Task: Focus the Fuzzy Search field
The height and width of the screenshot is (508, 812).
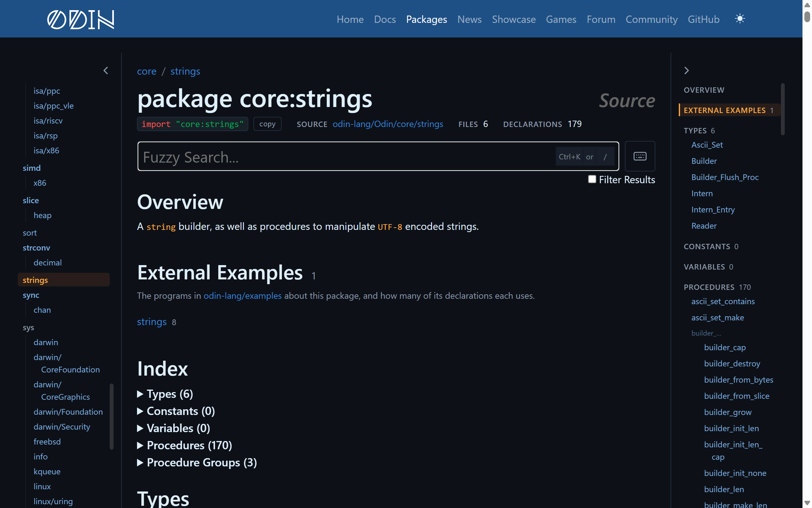Action: [378, 157]
